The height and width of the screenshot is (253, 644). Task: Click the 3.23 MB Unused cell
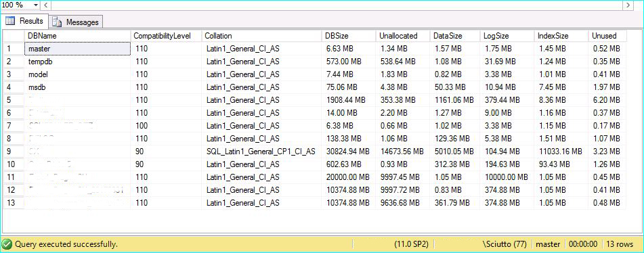tap(607, 152)
